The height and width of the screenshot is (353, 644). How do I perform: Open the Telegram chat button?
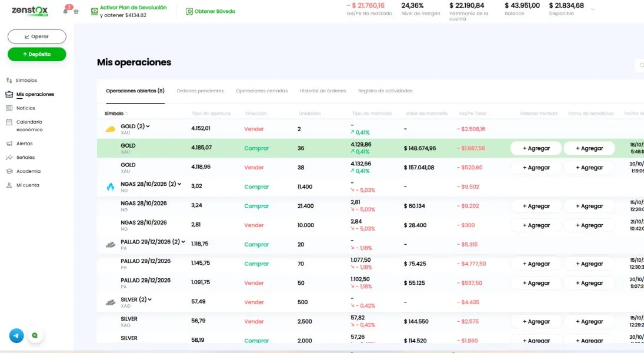click(x=16, y=336)
